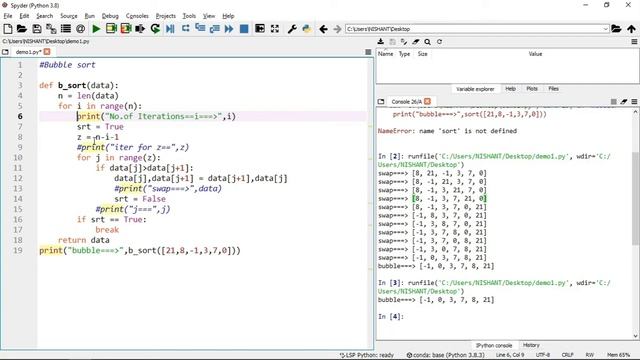Run the current cell and advance
The image size is (640, 360).
126,29
